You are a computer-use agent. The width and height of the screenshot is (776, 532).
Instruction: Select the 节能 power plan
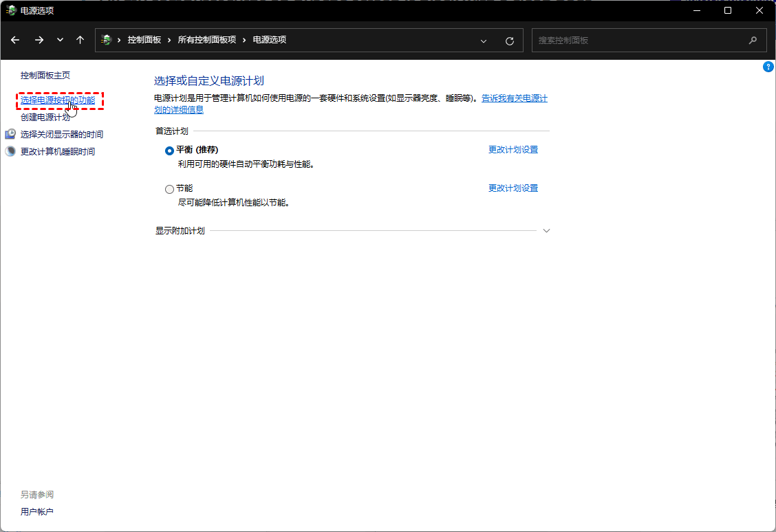[x=169, y=188]
